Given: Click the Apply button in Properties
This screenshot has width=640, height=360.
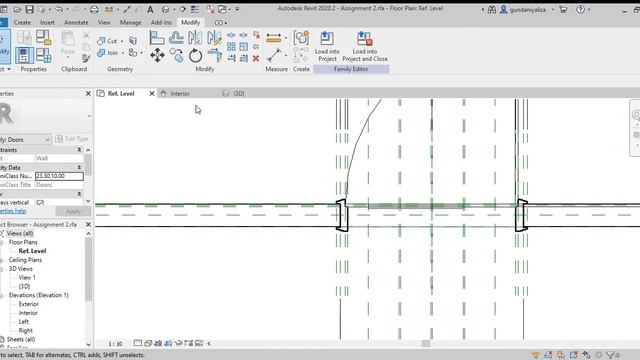Looking at the screenshot, I should click(73, 211).
